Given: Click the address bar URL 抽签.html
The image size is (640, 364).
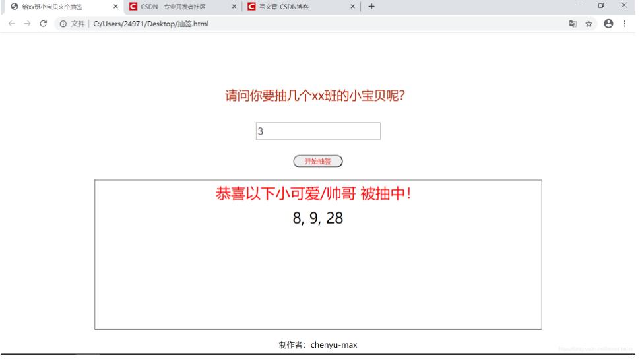Looking at the screenshot, I should coord(151,24).
